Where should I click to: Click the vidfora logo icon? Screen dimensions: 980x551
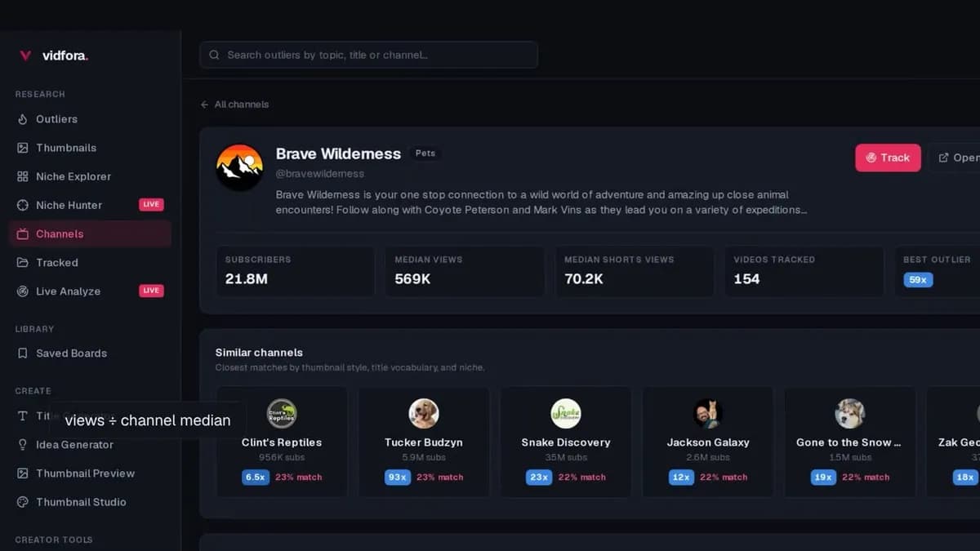click(25, 56)
